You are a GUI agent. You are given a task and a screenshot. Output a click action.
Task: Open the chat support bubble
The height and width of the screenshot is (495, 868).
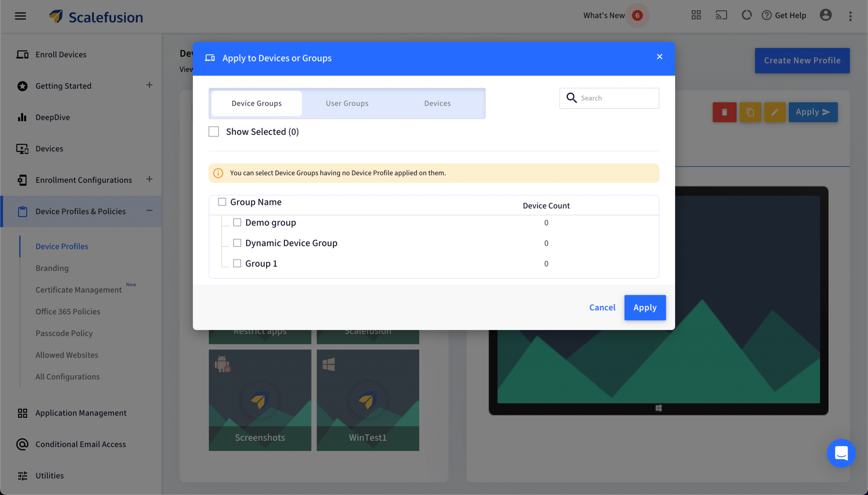tap(841, 453)
